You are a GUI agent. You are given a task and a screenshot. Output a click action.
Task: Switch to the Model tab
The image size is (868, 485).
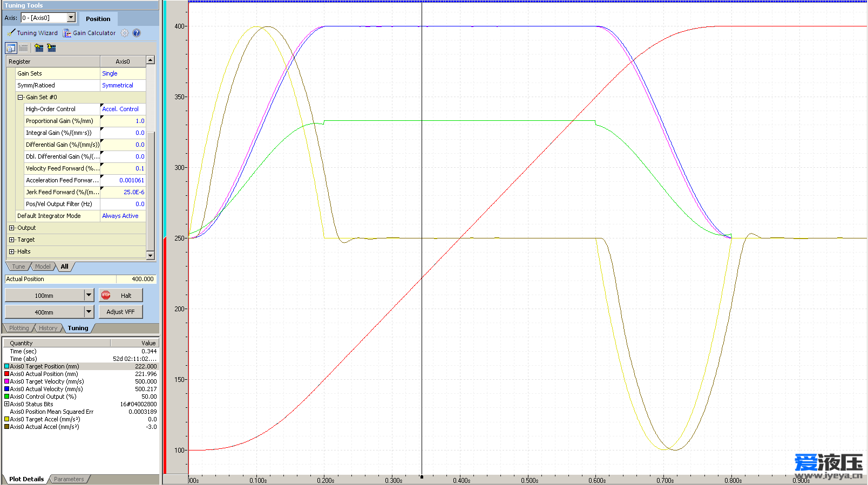pos(43,267)
